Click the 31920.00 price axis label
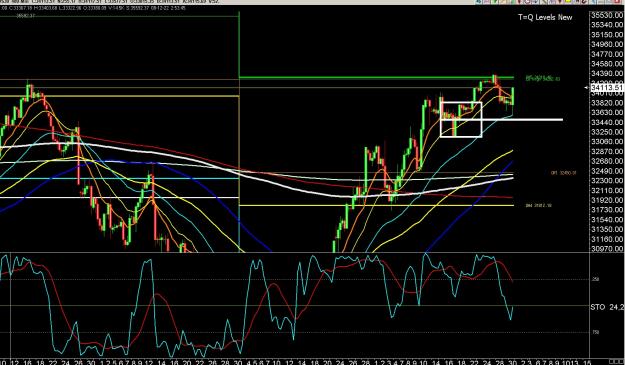Screen dimensions: 625x365 point(607,200)
